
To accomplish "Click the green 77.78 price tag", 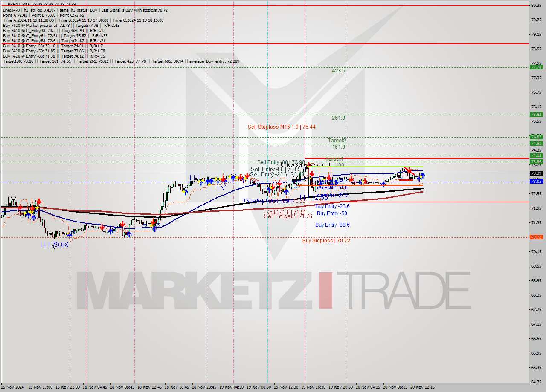I will click(536, 67).
